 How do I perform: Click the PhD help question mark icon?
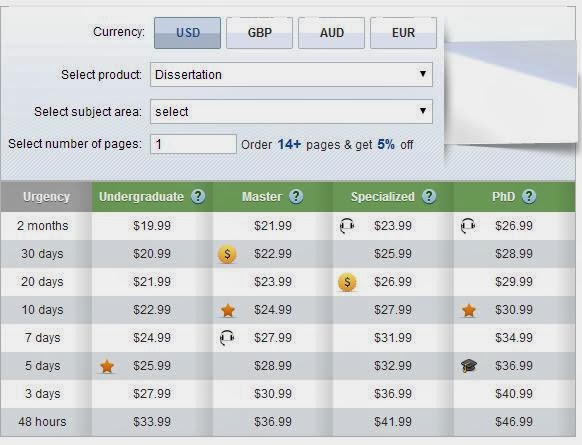click(529, 196)
